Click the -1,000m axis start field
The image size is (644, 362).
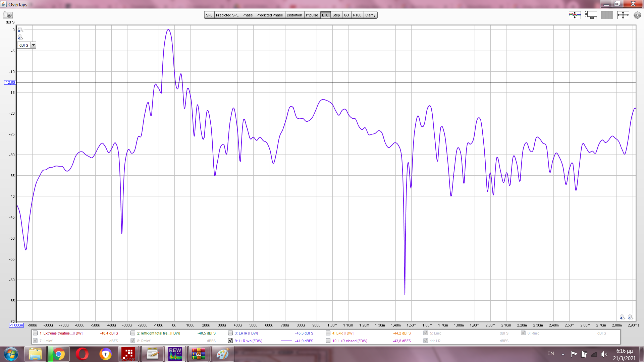[16, 325]
